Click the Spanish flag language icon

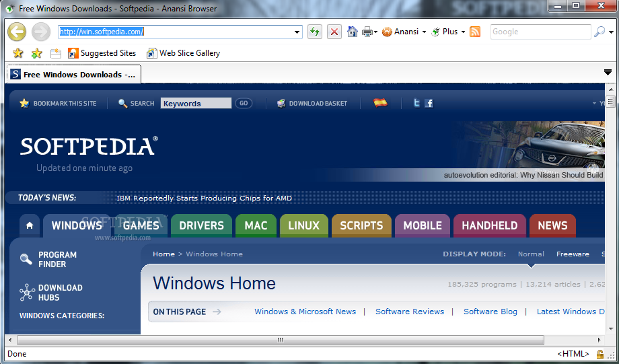380,103
